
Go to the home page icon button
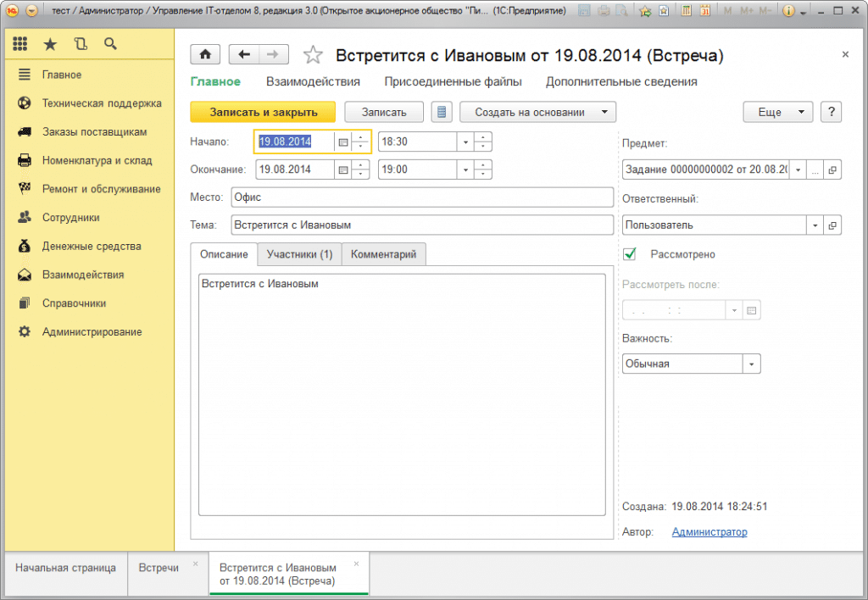205,54
